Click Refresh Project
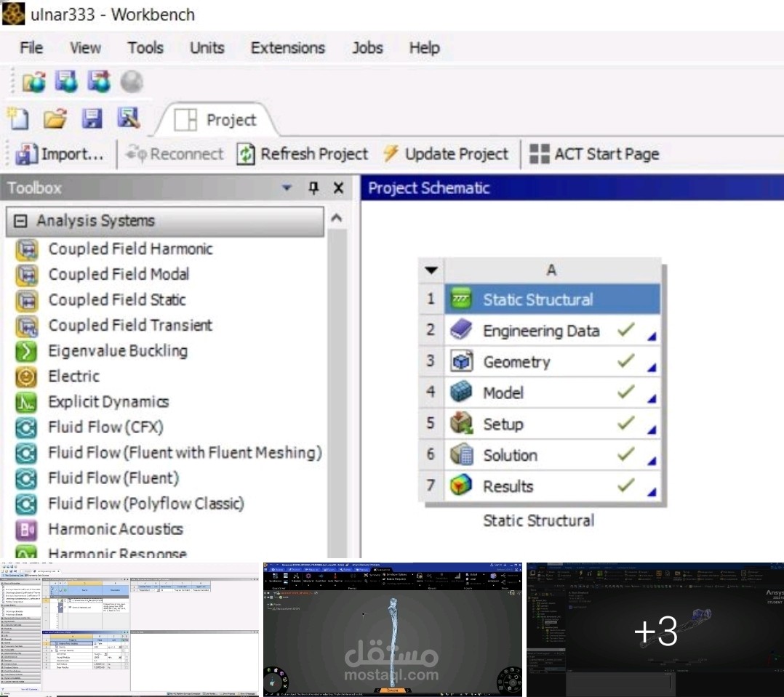The image size is (784, 697). click(302, 154)
